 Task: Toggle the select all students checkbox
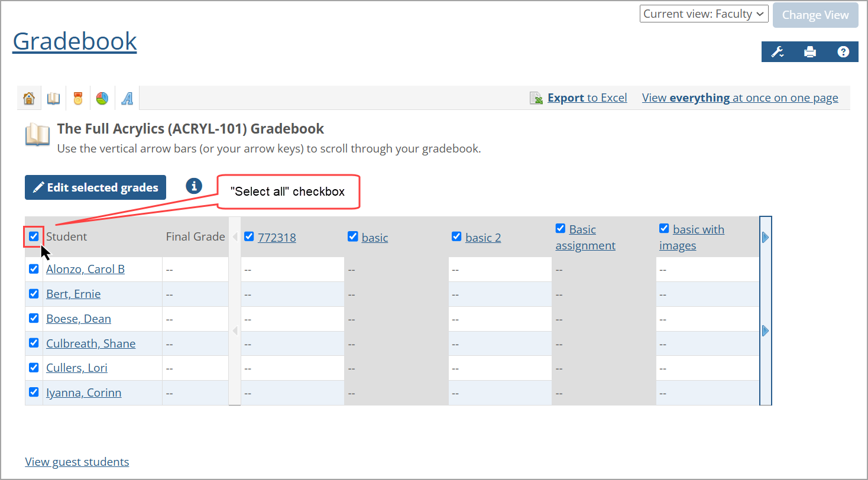click(34, 236)
